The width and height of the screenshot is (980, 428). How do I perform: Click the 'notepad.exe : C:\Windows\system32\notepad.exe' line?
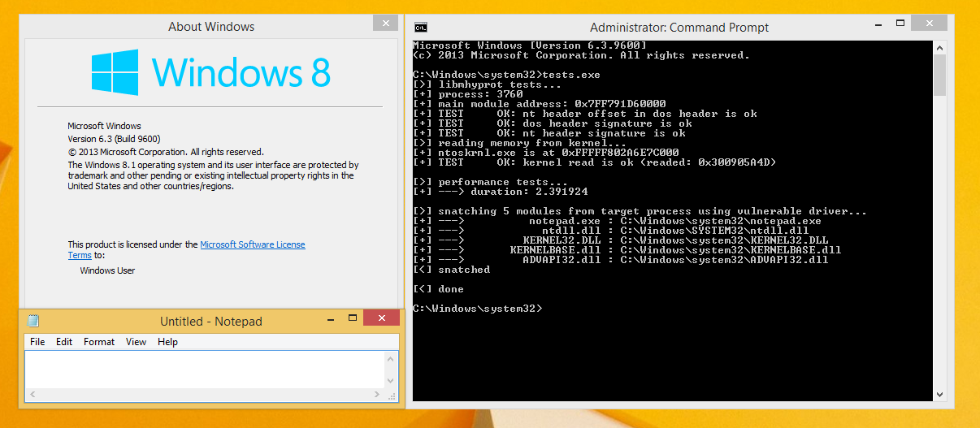point(618,221)
